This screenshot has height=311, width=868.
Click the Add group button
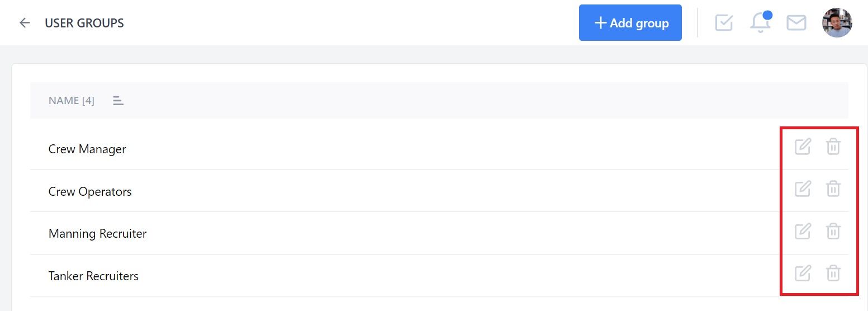630,23
